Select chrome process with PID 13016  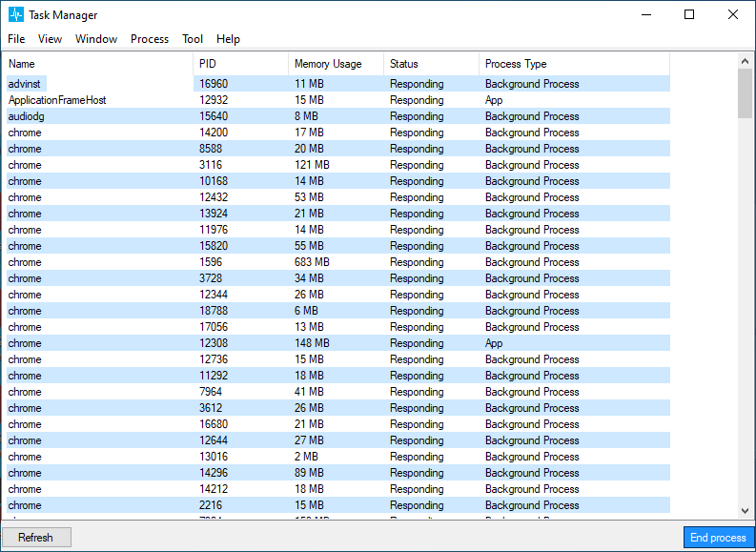tap(338, 457)
